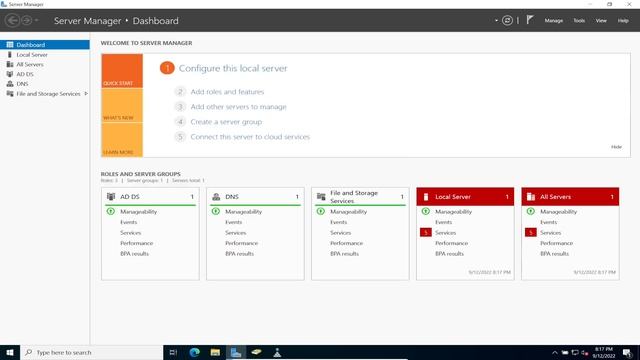Open the AD DS role tile header
The height and width of the screenshot is (360, 640).
[150, 196]
